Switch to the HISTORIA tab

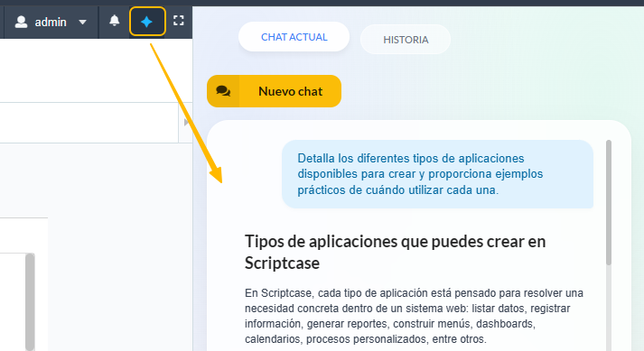406,40
